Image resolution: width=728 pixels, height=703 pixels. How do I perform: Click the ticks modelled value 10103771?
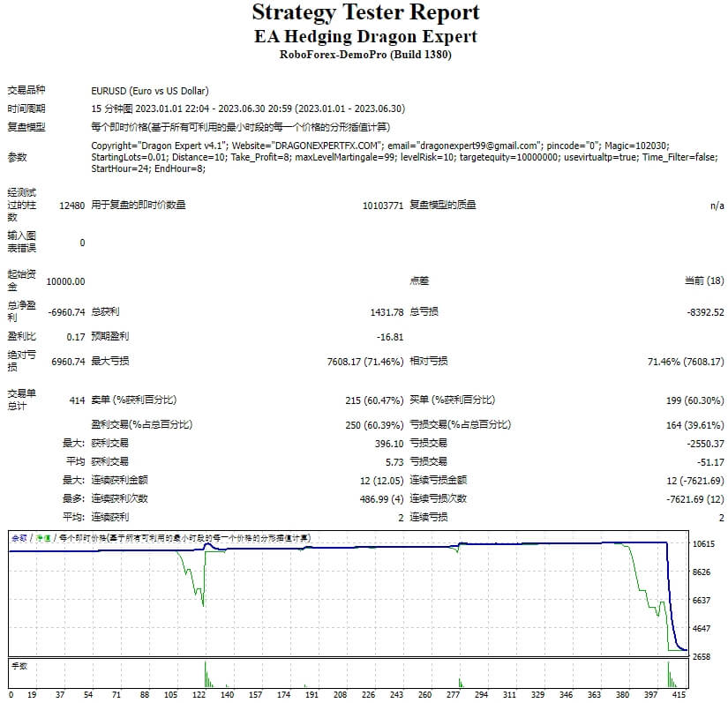click(383, 206)
